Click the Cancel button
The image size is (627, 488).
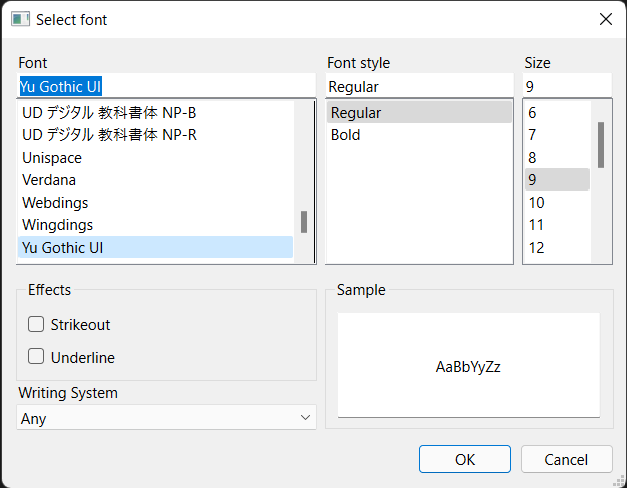(566, 459)
